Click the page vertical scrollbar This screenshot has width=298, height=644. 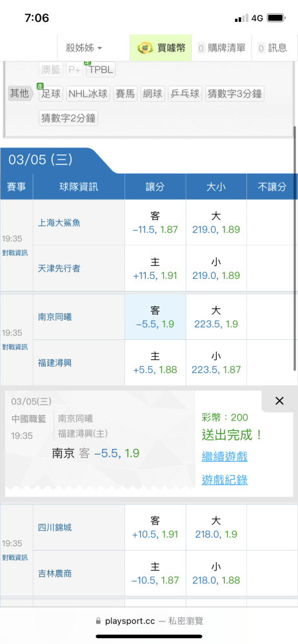click(x=295, y=249)
